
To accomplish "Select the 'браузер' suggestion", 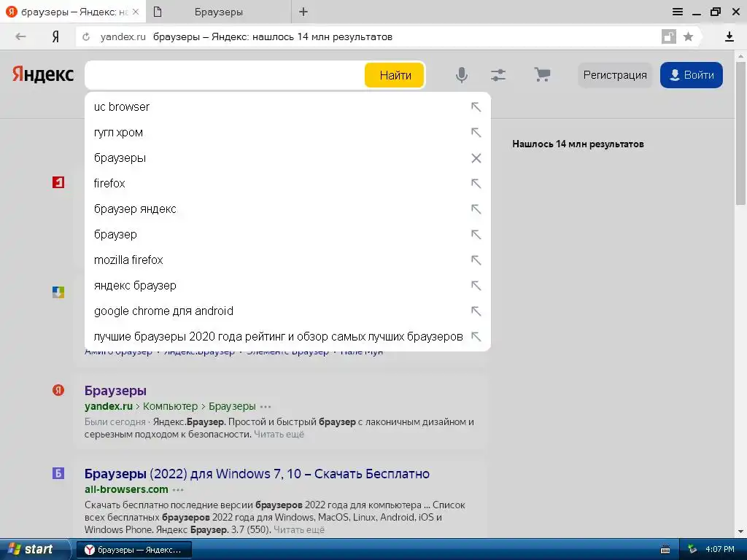I will tap(287, 234).
